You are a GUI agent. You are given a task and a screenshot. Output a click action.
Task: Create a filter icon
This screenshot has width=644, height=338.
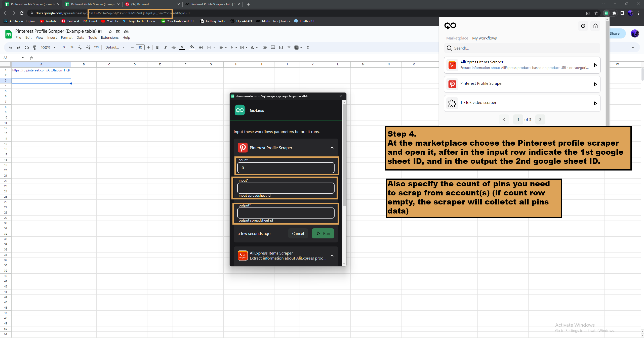click(289, 48)
